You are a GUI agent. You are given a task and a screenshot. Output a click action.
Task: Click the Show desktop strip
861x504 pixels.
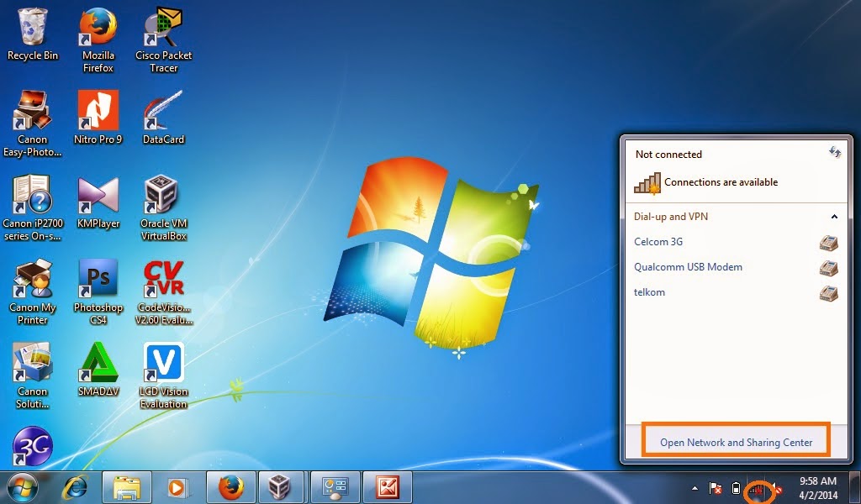click(856, 487)
